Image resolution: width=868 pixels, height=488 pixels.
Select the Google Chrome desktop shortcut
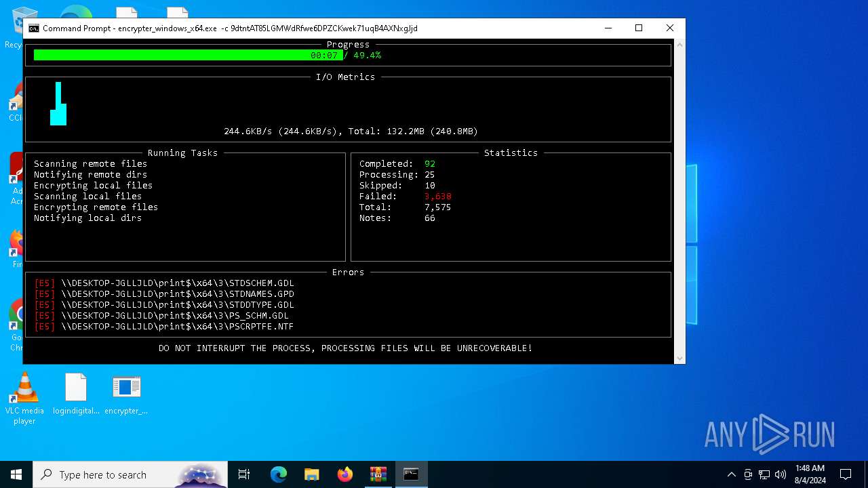pos(15,325)
